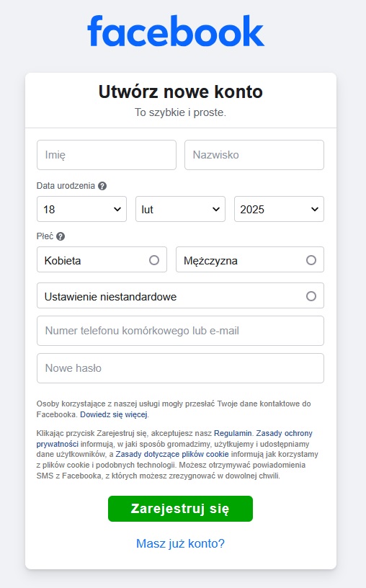The image size is (366, 588).
Task: Open the birth day dropdown showing 18
Action: click(81, 209)
